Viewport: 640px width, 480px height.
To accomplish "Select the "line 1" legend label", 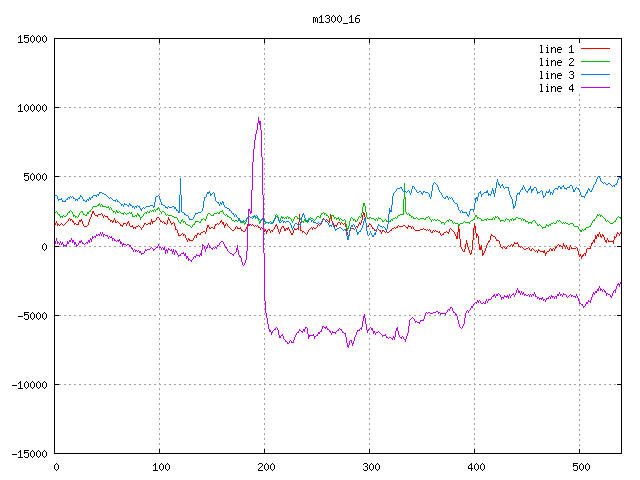I will [x=557, y=49].
